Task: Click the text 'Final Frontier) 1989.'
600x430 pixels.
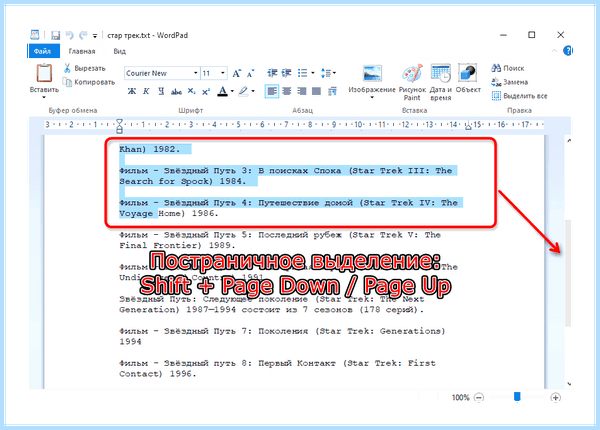Action: pyautogui.click(x=177, y=245)
